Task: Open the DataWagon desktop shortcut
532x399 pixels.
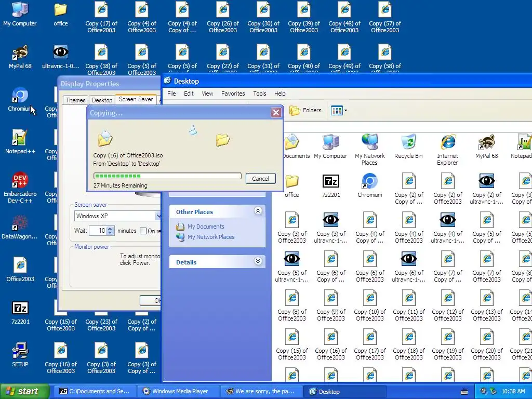Action: [x=20, y=227]
